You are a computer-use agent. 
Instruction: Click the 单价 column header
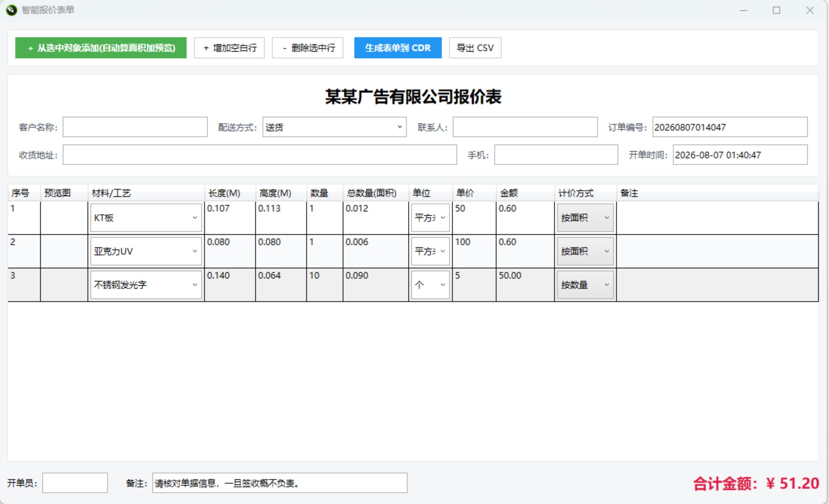coord(475,193)
